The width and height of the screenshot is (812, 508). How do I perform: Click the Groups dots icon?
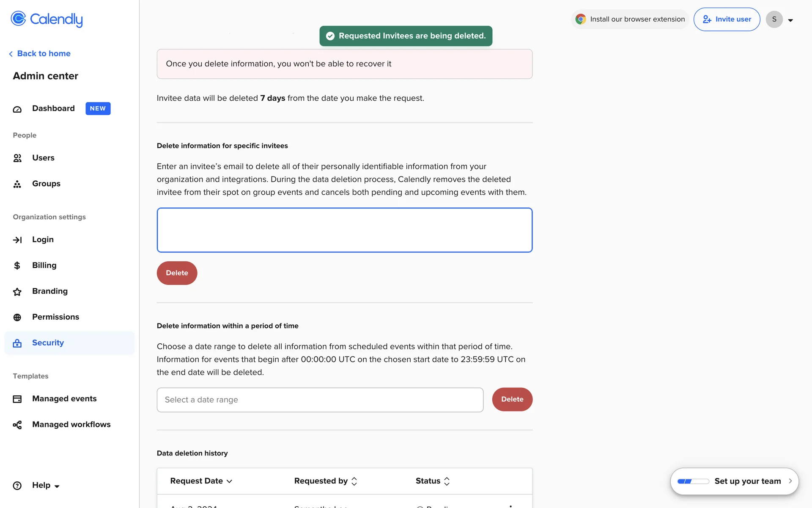click(17, 184)
